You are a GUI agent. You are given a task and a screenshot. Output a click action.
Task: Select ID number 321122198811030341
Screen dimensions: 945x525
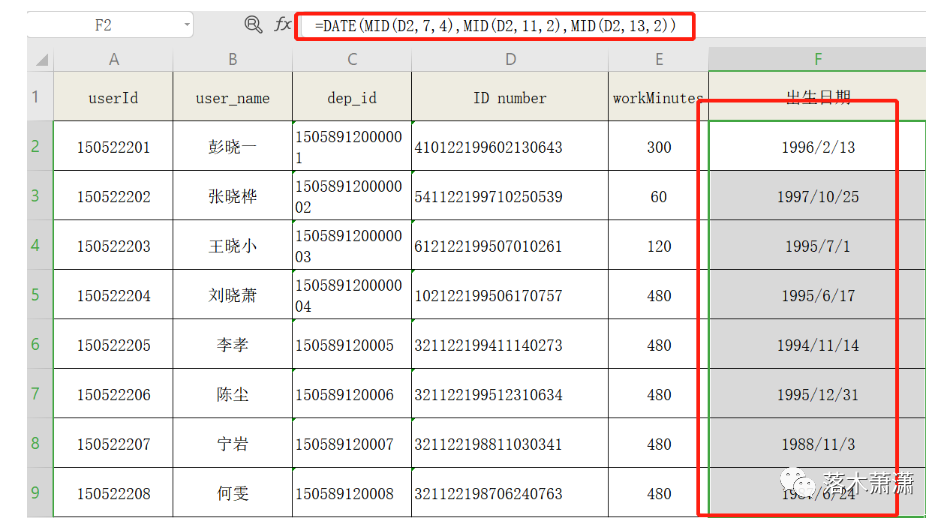point(510,444)
